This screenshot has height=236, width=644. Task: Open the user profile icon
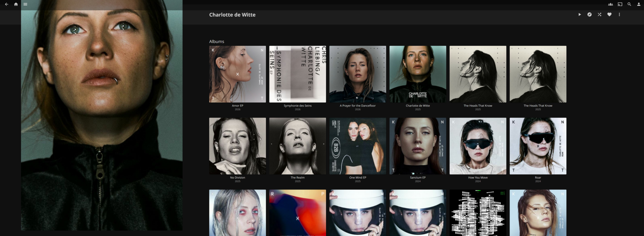pyautogui.click(x=639, y=4)
